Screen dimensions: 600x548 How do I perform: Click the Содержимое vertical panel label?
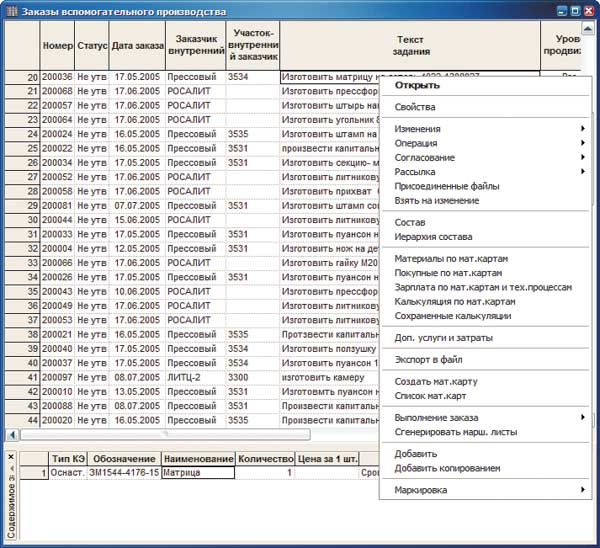tap(11, 507)
